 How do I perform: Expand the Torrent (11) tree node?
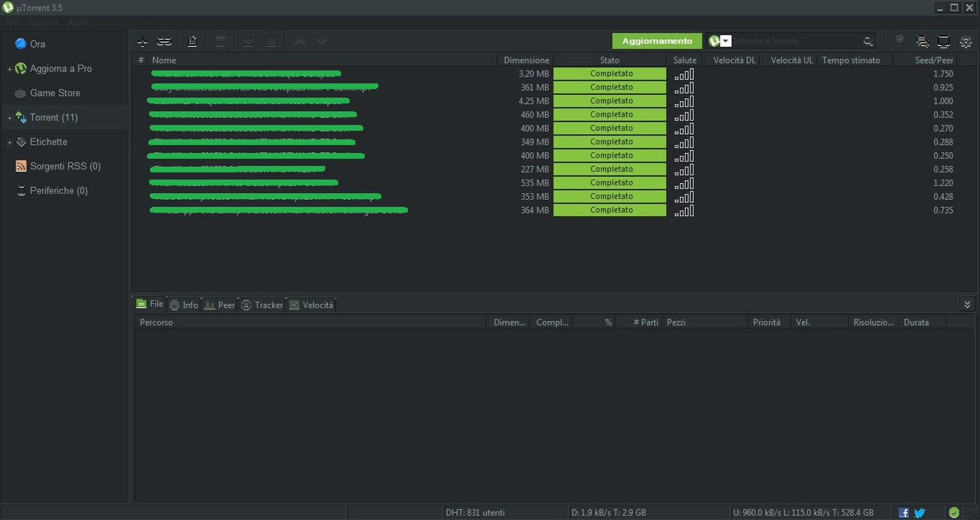[9, 118]
